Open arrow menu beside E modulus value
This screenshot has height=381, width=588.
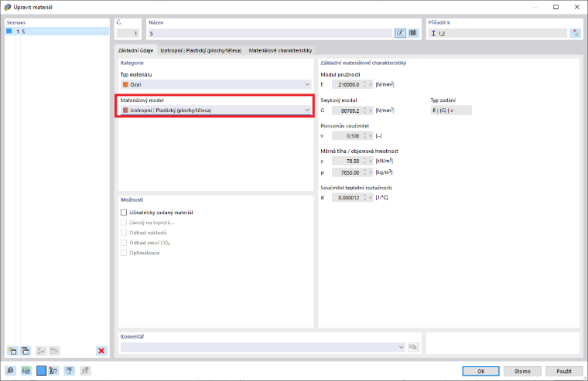click(x=371, y=85)
